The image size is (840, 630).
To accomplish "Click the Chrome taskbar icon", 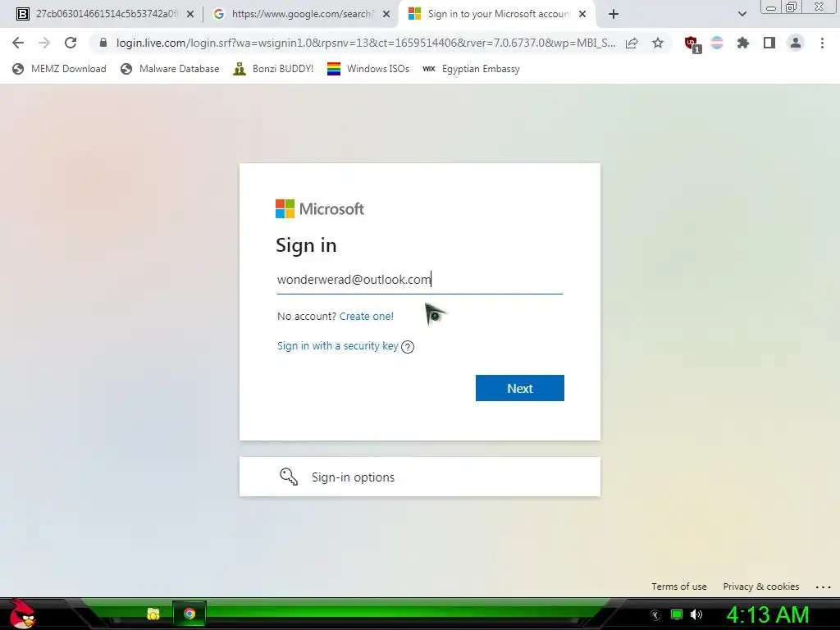I will (x=189, y=614).
